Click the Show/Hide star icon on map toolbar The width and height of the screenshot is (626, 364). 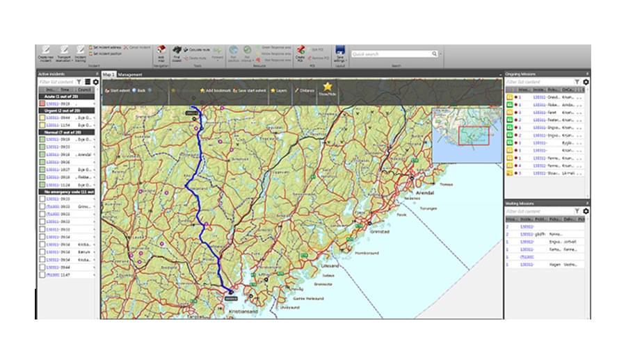328,87
